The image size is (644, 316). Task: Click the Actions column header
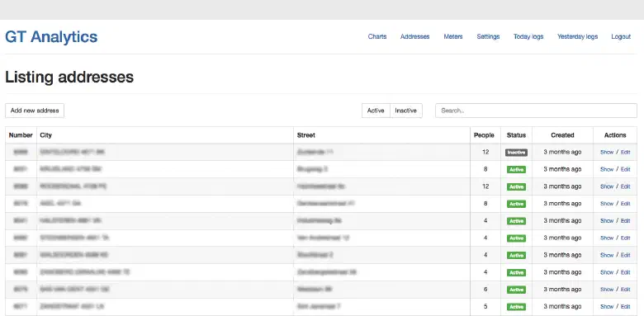click(615, 135)
